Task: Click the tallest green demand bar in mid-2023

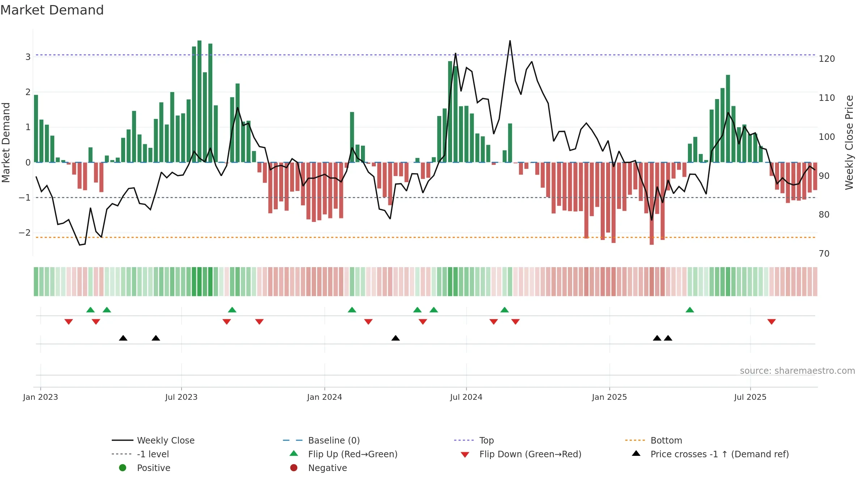Action: pyautogui.click(x=199, y=101)
